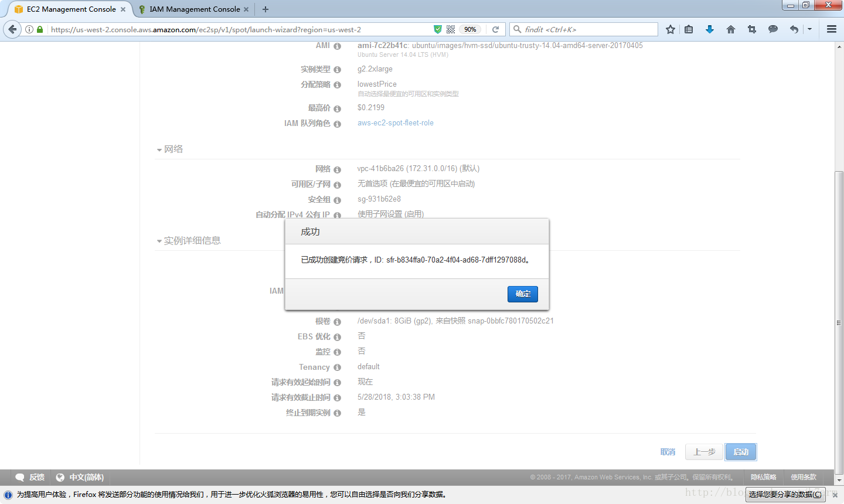
Task: Open the bookmarks list icon
Action: tap(689, 29)
